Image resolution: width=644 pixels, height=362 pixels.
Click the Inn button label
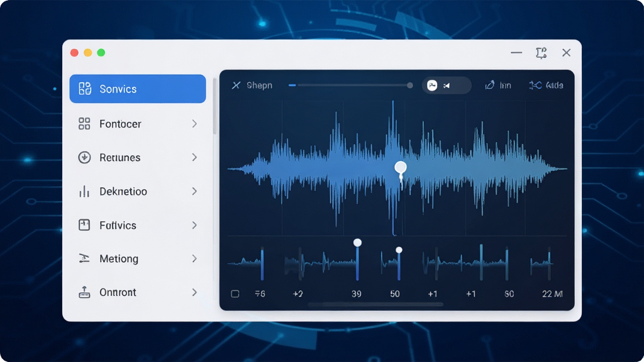coord(505,85)
